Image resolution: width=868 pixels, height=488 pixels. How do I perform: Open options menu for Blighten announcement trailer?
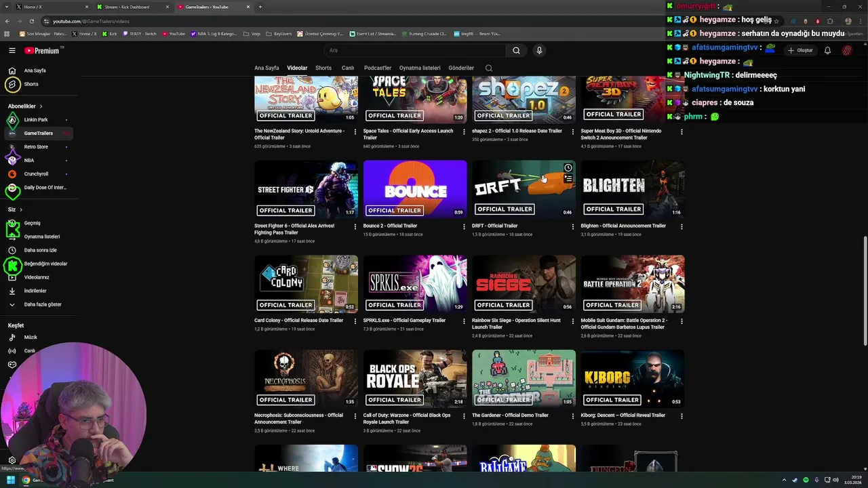[682, 226]
